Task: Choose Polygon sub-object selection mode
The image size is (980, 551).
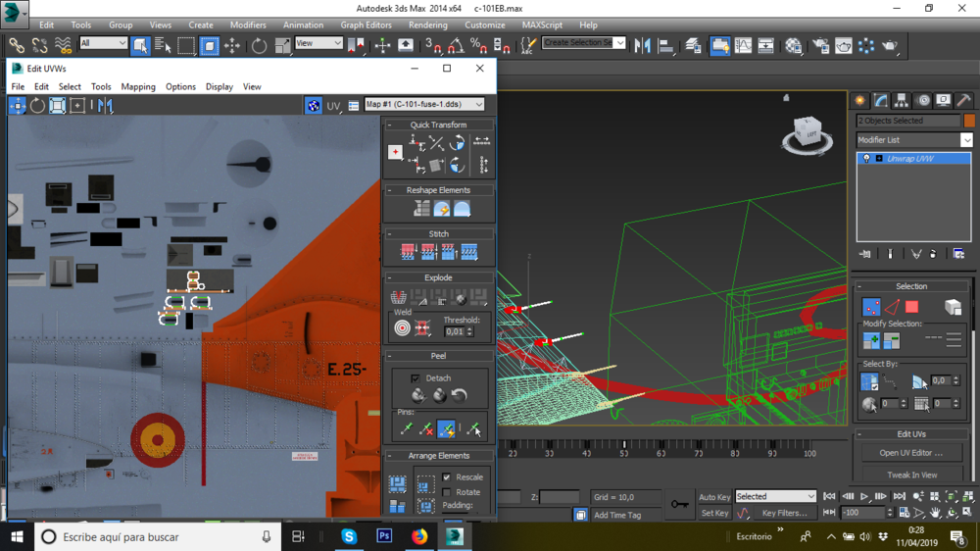Action: (911, 308)
